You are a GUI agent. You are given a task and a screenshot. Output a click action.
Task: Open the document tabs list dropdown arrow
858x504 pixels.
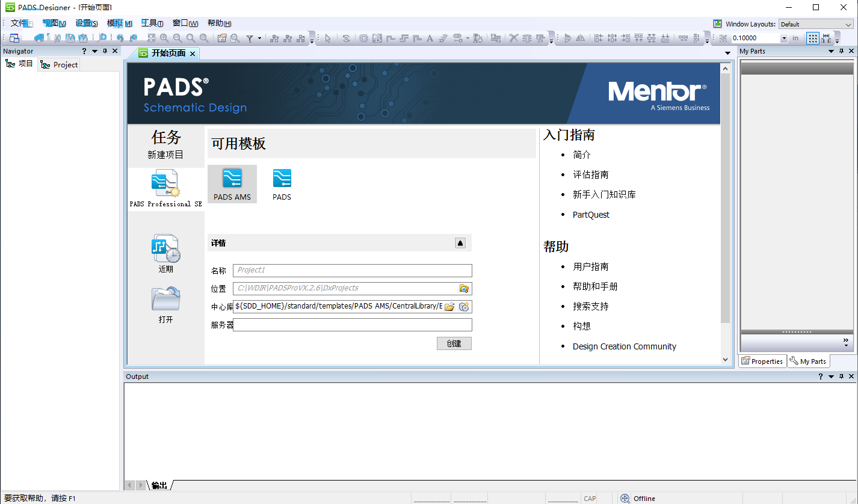coord(728,54)
